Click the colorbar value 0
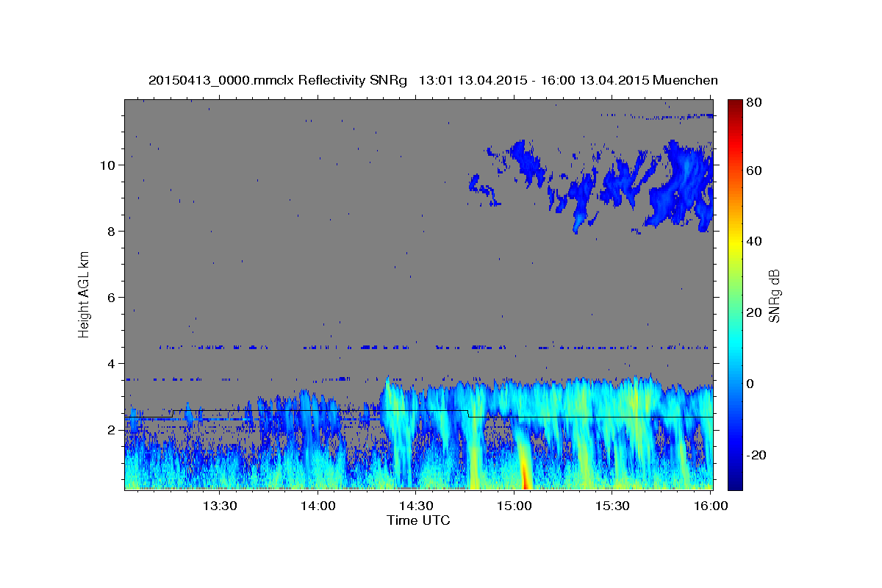The image size is (882, 588). (750, 384)
